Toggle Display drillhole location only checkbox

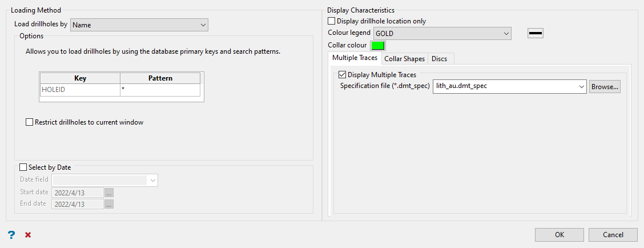tap(332, 21)
